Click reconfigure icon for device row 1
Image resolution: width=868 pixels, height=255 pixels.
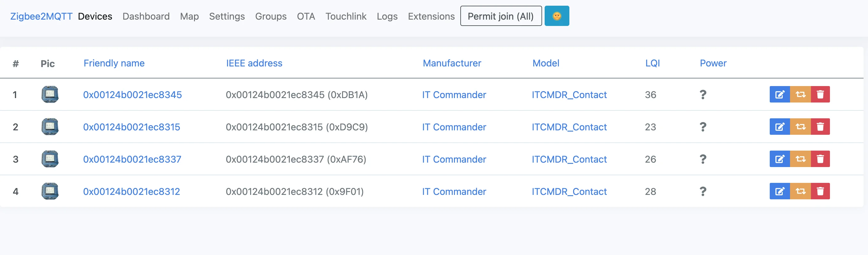pos(800,95)
